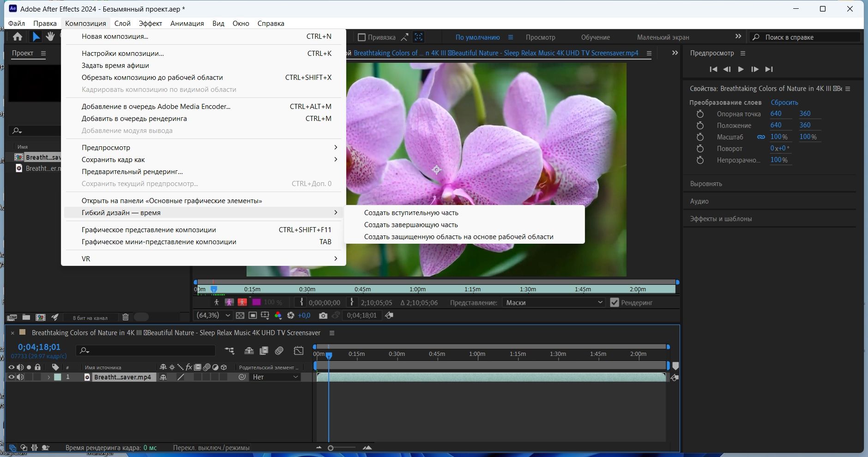Enable the Привязка snapping checkbox
This screenshot has width=868, height=457.
coord(362,37)
